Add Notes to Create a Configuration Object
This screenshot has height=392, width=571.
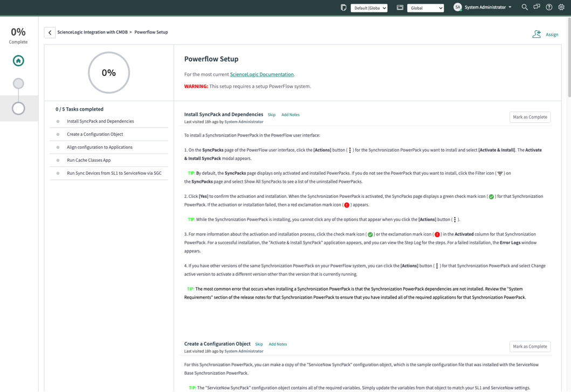click(278, 344)
